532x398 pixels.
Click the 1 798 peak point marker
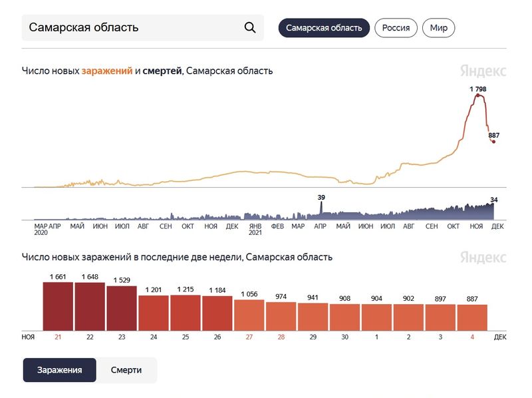(x=477, y=96)
